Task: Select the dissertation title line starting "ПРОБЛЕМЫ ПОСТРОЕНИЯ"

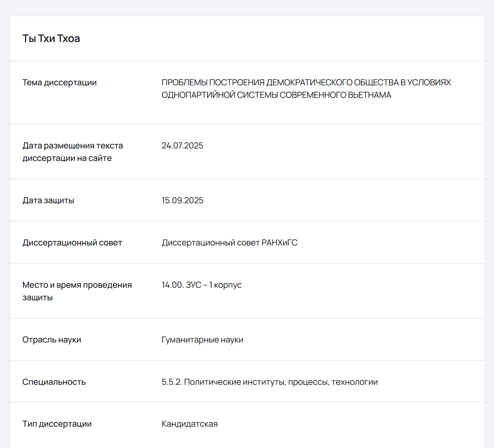Action: point(306,83)
